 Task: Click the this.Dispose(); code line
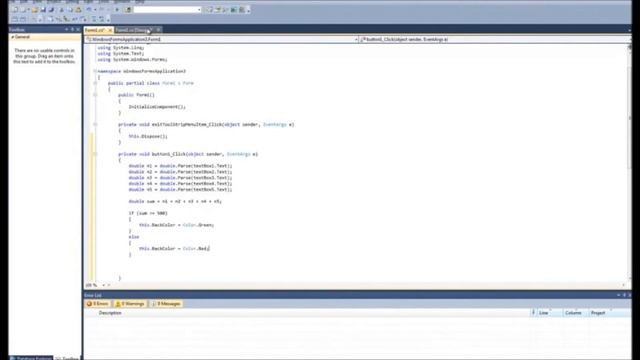148,136
